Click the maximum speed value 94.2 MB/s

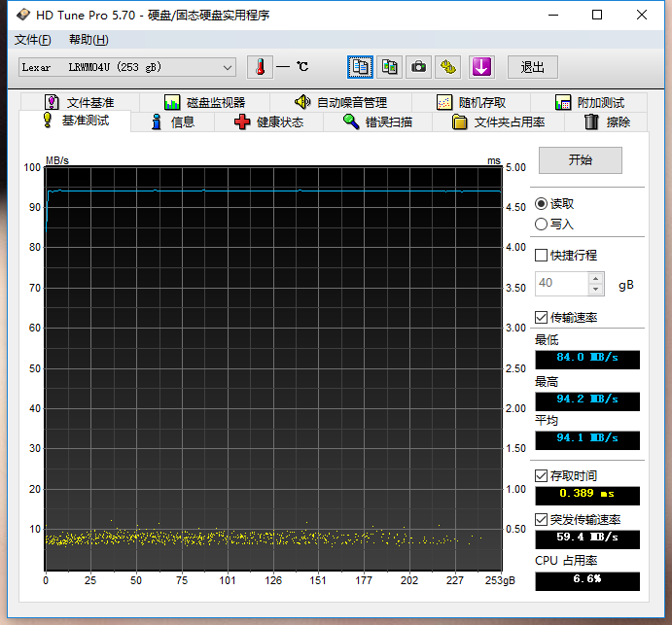pos(587,401)
